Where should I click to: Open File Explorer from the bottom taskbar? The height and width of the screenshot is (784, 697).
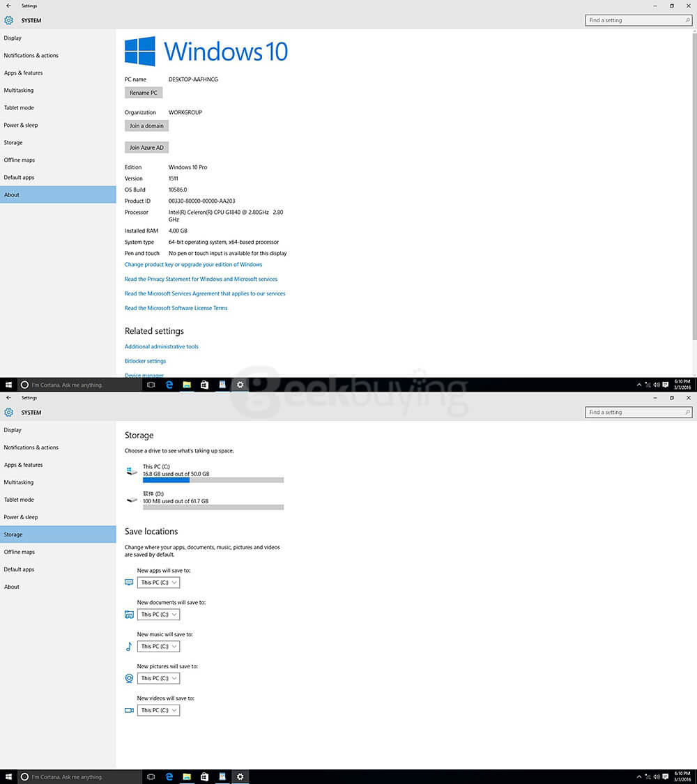[x=187, y=776]
